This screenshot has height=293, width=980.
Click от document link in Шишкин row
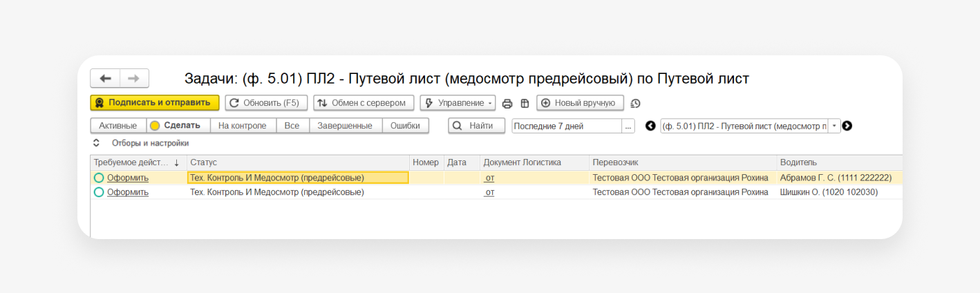(x=489, y=192)
